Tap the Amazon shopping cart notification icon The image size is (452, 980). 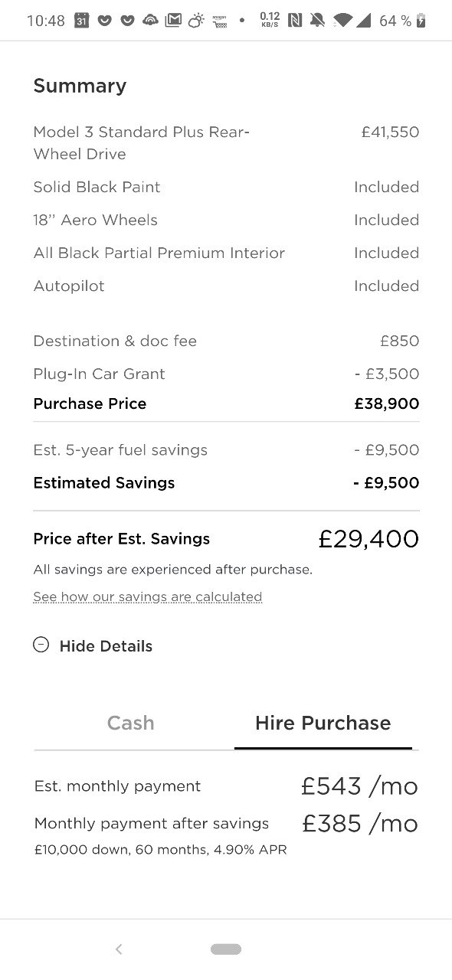coord(219,21)
